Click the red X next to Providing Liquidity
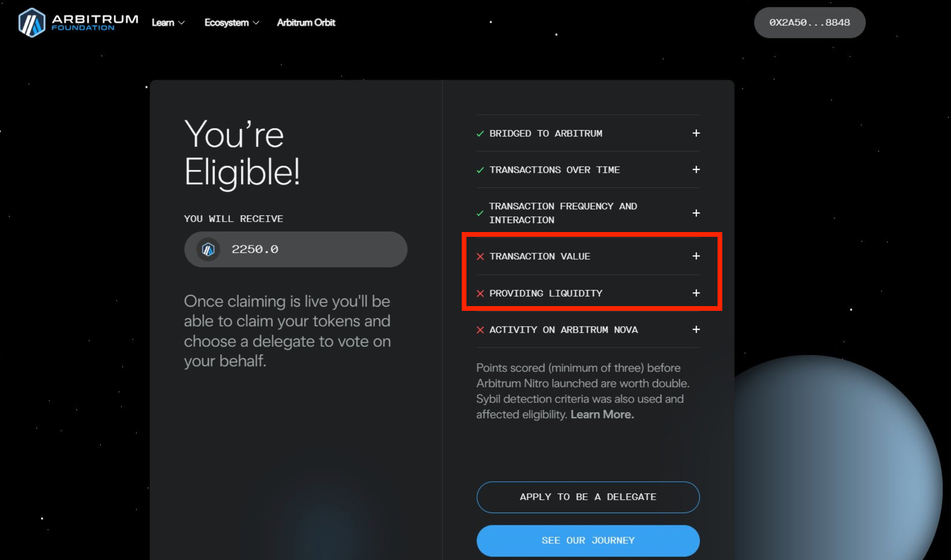The image size is (951, 560). (480, 293)
